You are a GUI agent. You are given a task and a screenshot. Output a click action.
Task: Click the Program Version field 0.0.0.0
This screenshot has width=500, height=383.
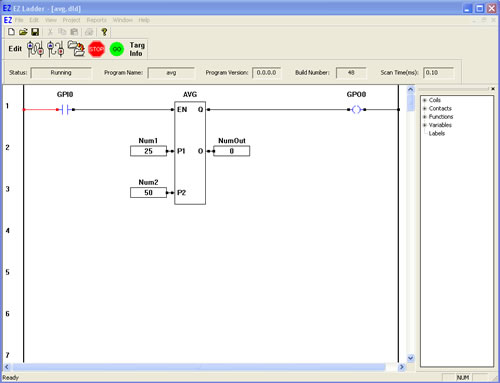[x=266, y=73]
